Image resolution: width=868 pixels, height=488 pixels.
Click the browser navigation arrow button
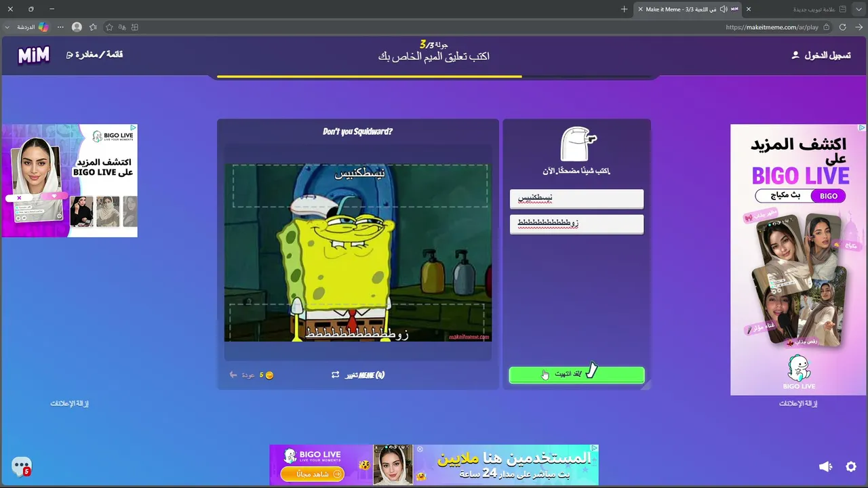coord(858,27)
